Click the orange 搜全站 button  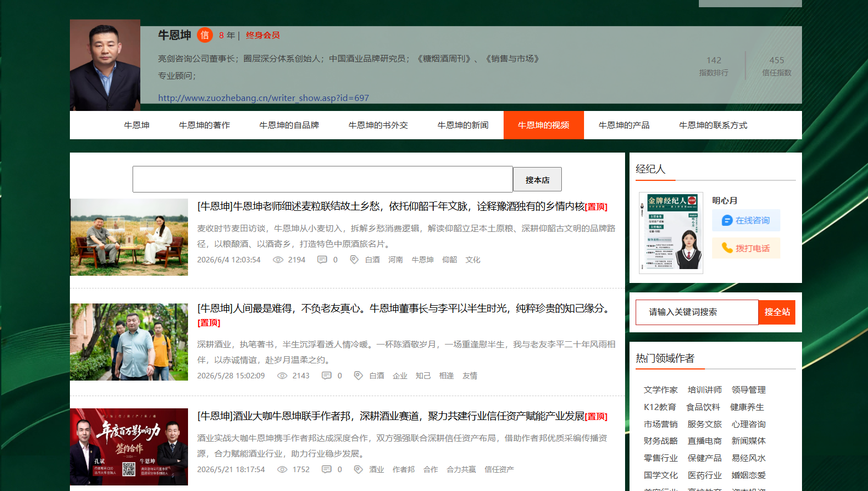(x=777, y=312)
